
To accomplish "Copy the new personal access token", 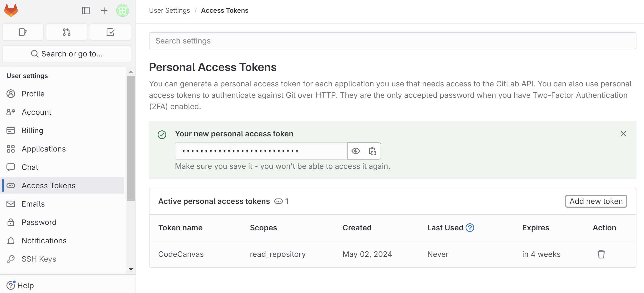I will coord(372,151).
